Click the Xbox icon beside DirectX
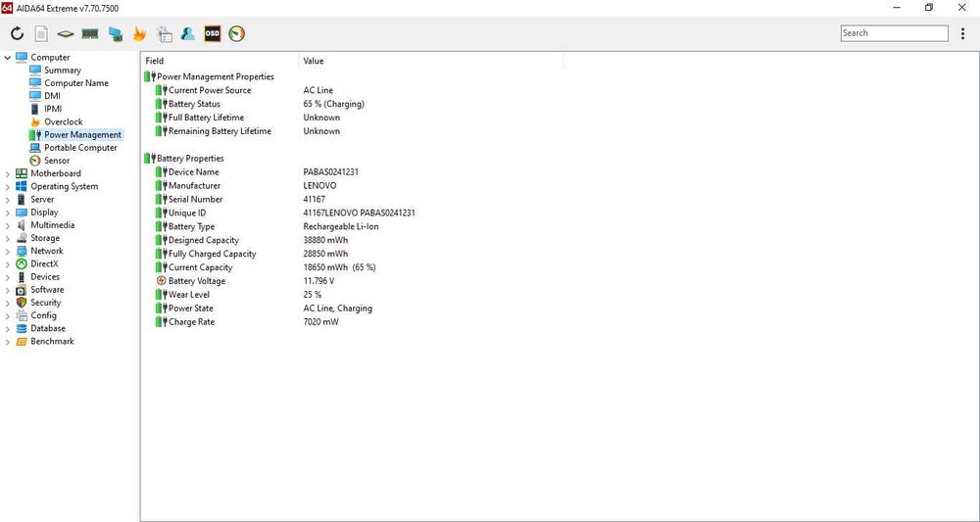 coord(22,263)
